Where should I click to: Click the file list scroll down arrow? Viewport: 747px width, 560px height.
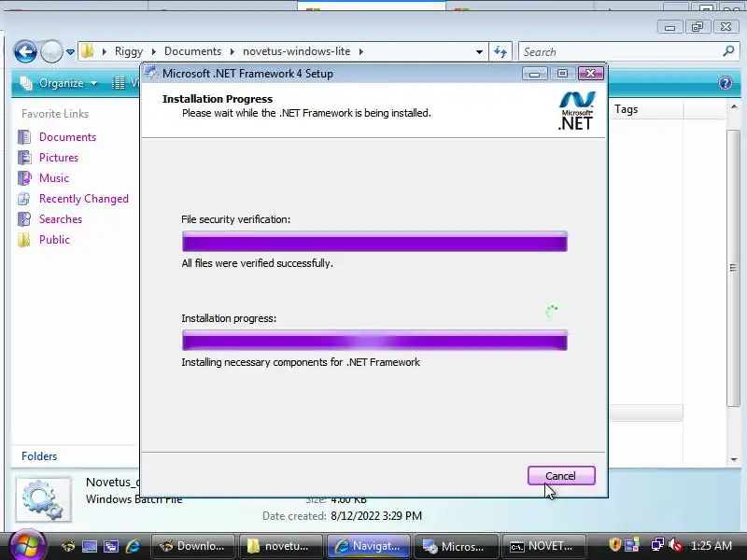click(x=734, y=459)
